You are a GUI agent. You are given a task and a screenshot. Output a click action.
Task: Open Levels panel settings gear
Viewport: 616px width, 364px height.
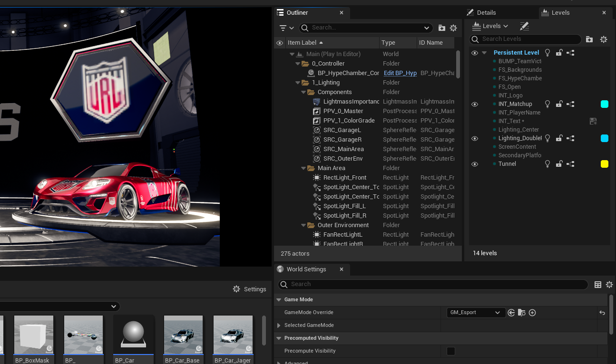(604, 39)
